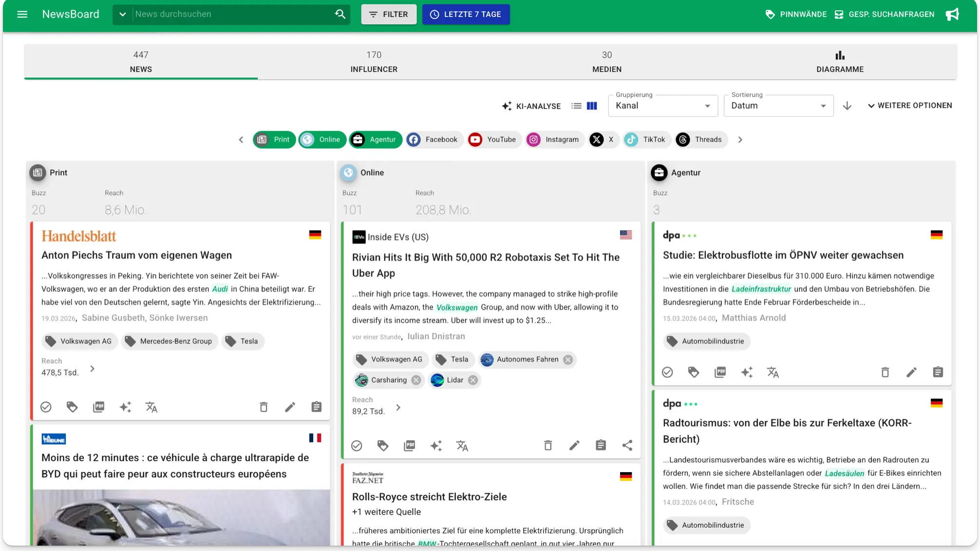Viewport: 980px width, 551px height.
Task: Edit the Rivian article
Action: tap(574, 445)
